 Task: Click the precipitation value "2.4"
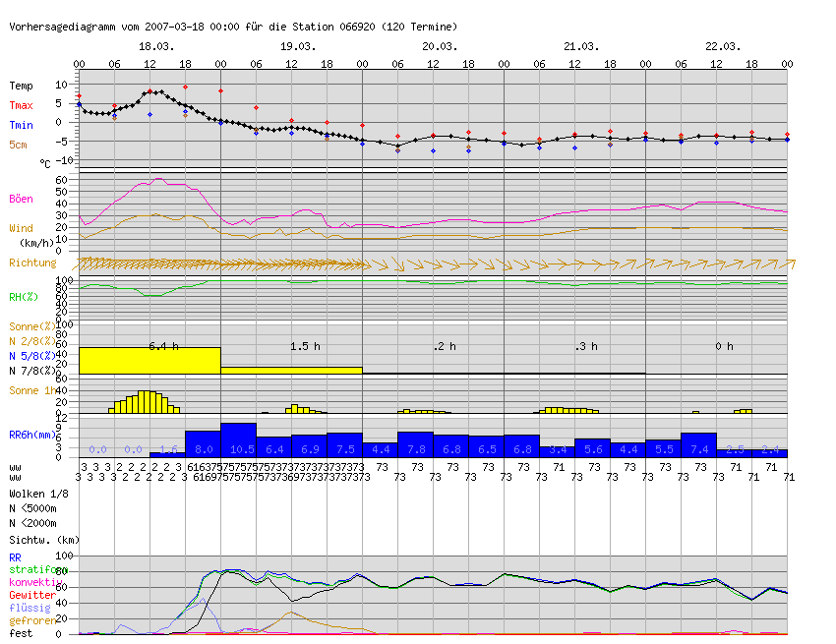[770, 449]
